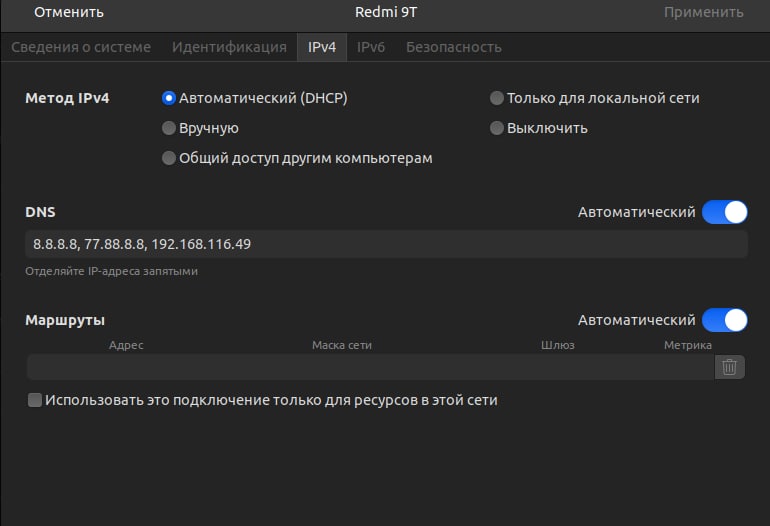The height and width of the screenshot is (526, 770).
Task: Choose the Вручную IPv4 method
Action: tap(169, 128)
